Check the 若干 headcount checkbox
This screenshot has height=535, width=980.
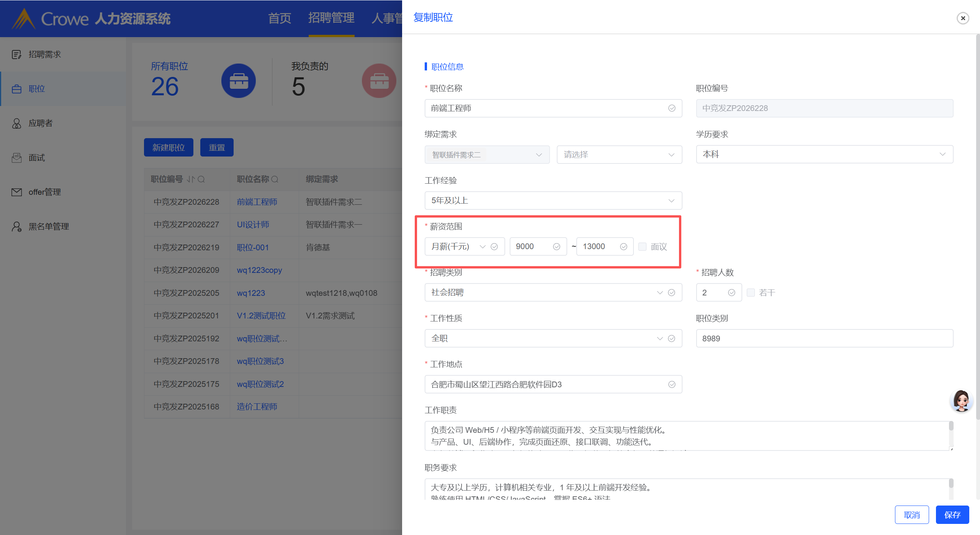click(751, 292)
